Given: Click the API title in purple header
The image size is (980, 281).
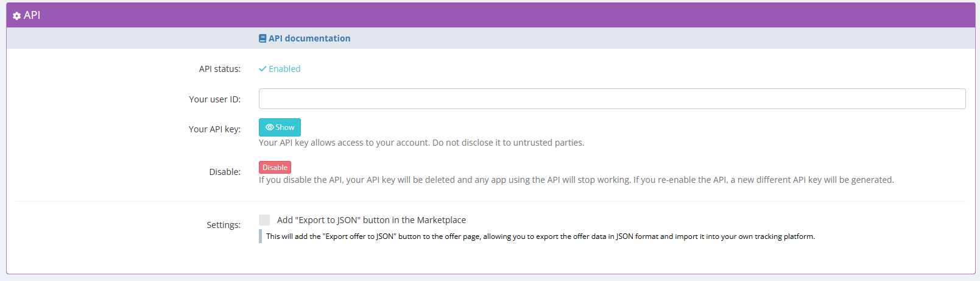Looking at the screenshot, I should point(32,15).
